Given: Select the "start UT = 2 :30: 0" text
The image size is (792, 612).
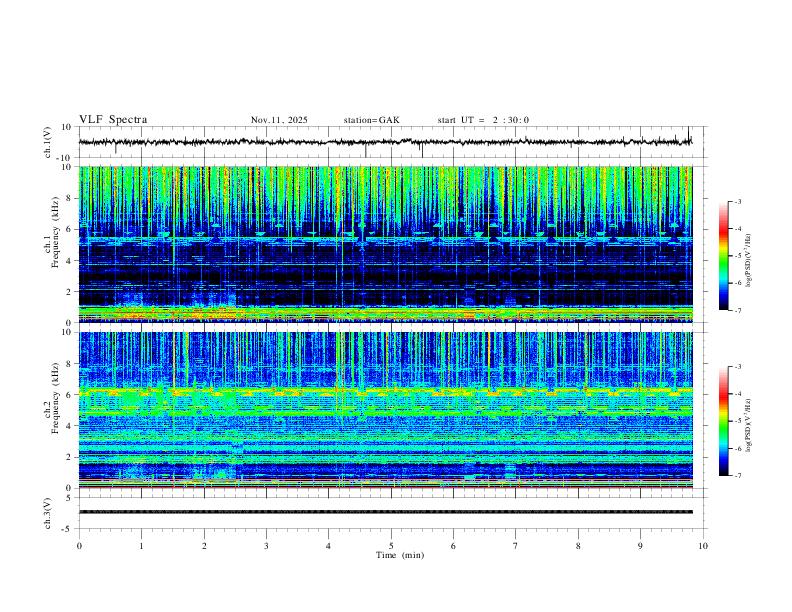Looking at the screenshot, I should click(483, 120).
